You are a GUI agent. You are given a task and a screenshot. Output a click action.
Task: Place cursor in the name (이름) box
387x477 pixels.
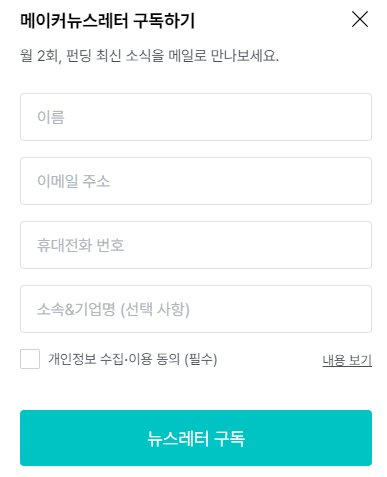196,117
